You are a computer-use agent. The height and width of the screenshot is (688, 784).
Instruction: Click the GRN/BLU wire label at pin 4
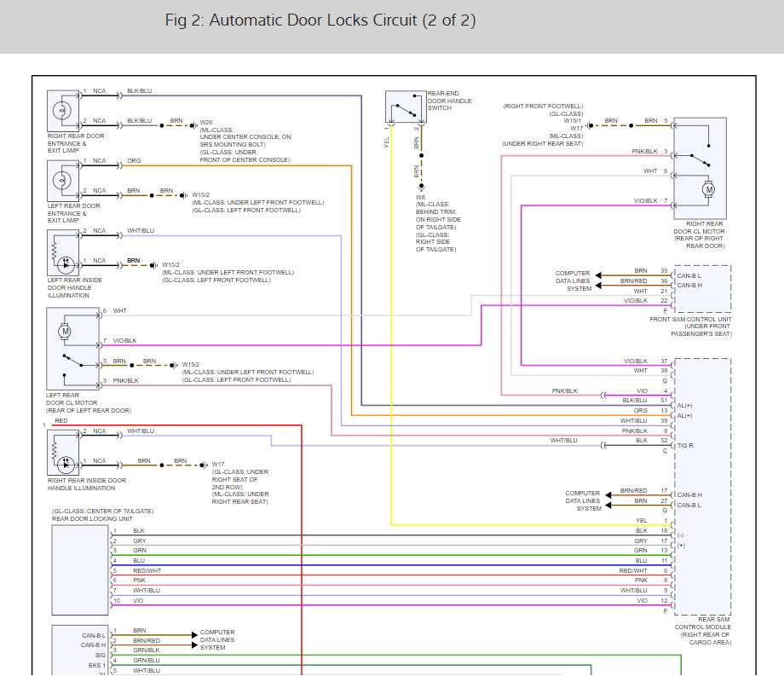pyautogui.click(x=146, y=660)
